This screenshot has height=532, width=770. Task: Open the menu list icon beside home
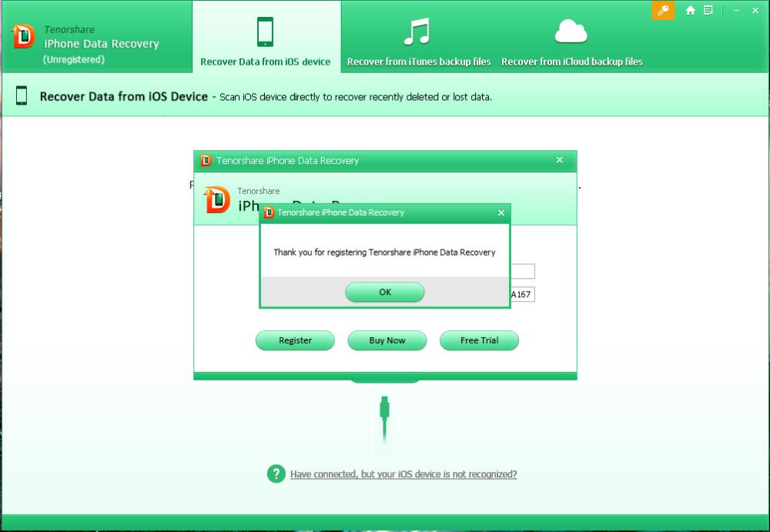(x=708, y=10)
